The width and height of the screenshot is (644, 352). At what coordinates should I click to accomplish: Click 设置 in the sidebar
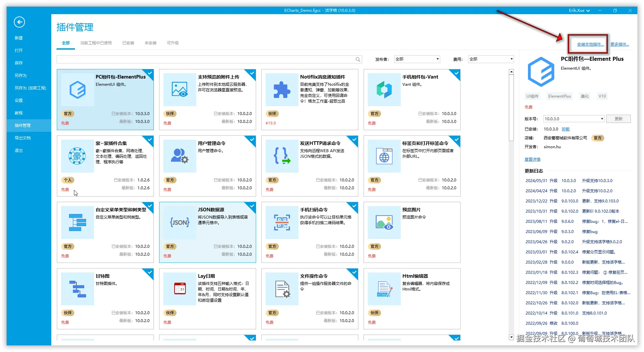tap(19, 101)
